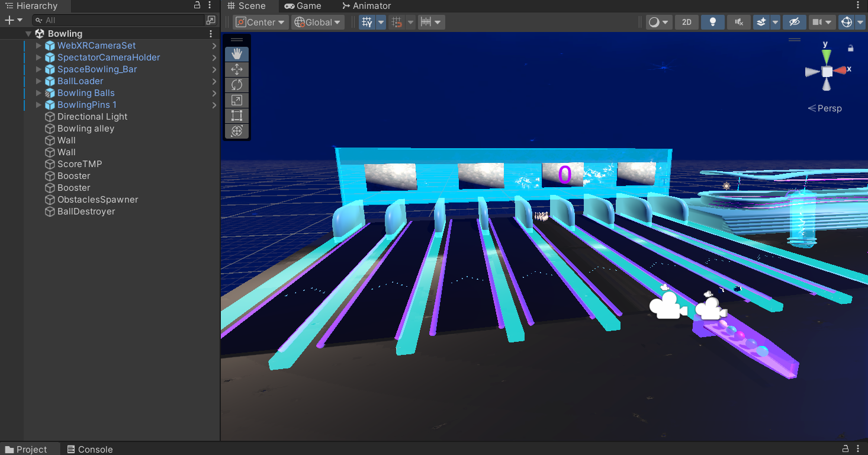This screenshot has width=868, height=455.
Task: Click the search-by-type icon beside Hierarchy search
Action: pos(211,20)
